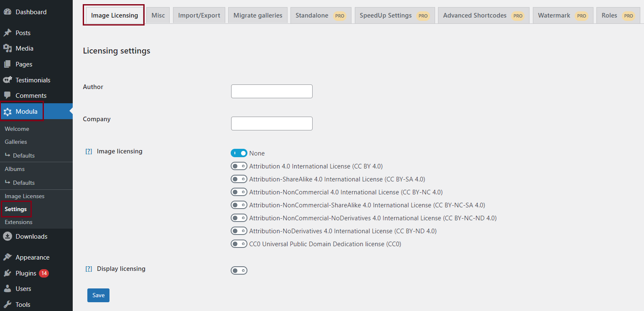Open the Dashboard icon in the sidebar
This screenshot has width=644, height=311.
click(x=8, y=11)
